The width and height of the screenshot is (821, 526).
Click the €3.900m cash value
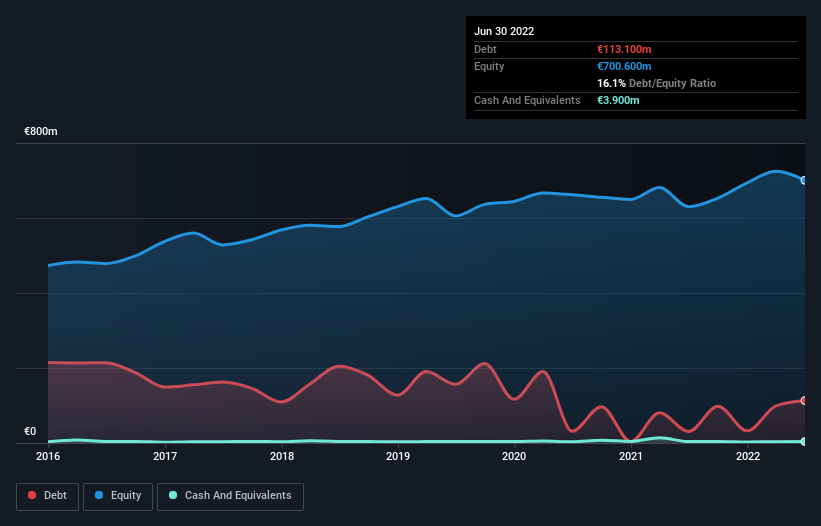coord(618,100)
